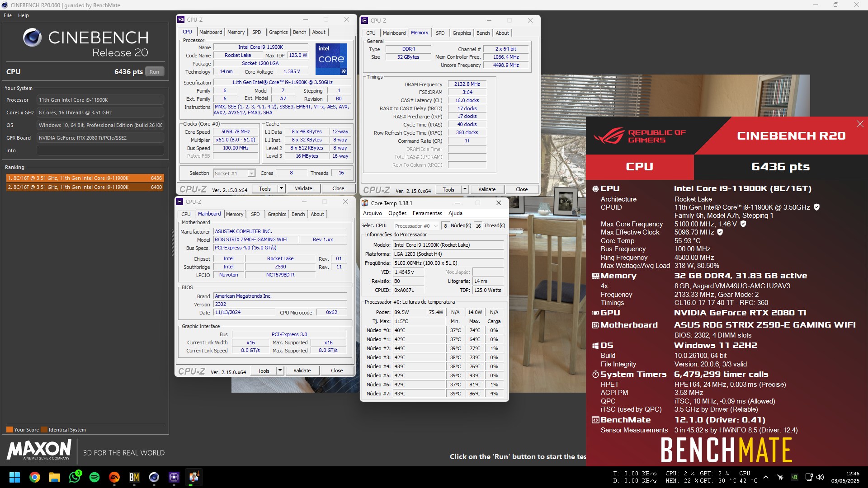Viewport: 868px width, 488px height.
Task: Click ROG STRIX Z590-E GAMING WIFI model field
Action: pyautogui.click(x=255, y=240)
